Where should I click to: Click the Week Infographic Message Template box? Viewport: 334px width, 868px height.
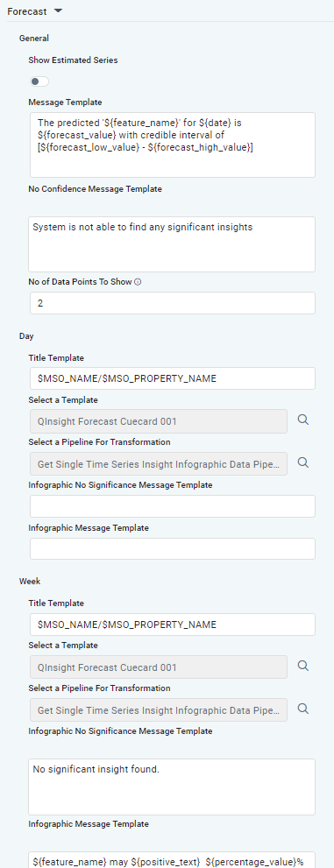click(173, 860)
